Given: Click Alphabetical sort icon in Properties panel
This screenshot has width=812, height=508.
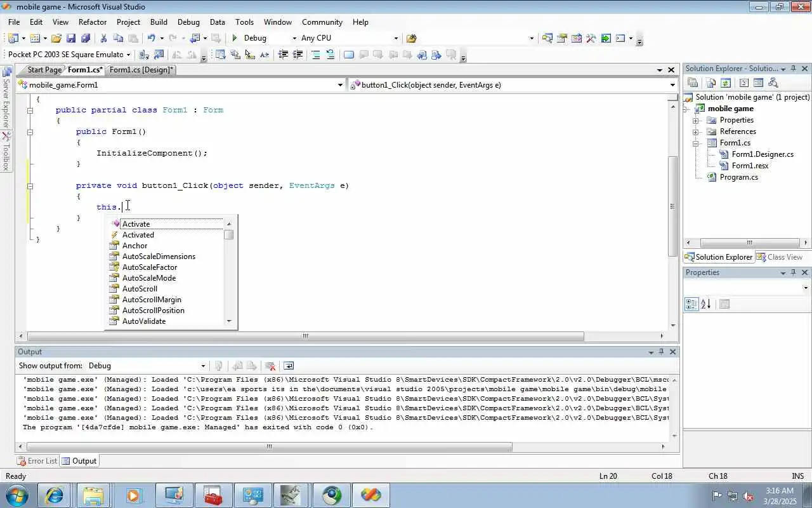Looking at the screenshot, I should (x=706, y=304).
